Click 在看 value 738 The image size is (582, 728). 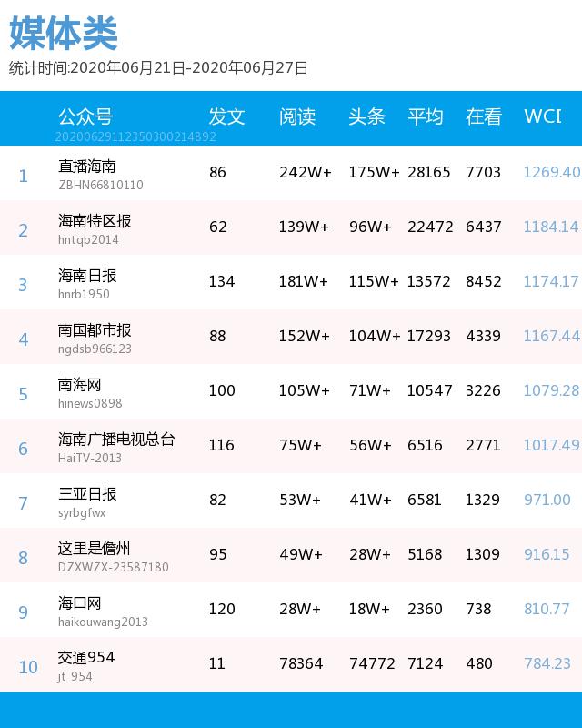click(x=478, y=609)
